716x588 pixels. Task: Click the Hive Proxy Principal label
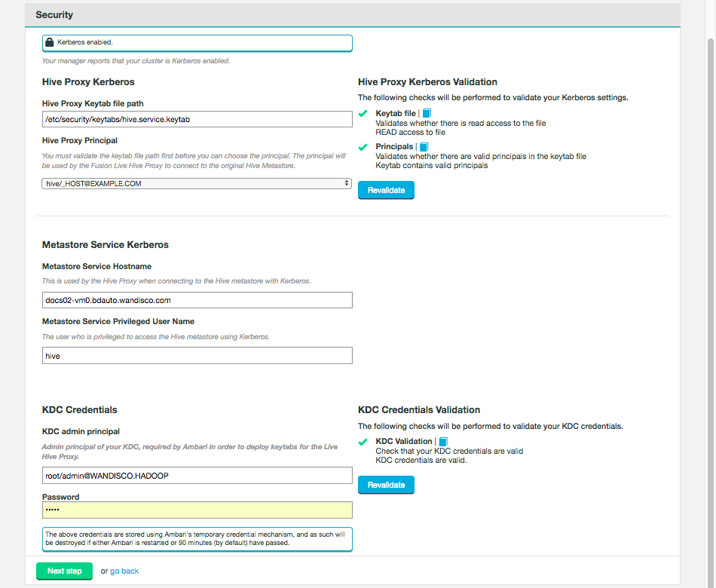pyautogui.click(x=80, y=140)
